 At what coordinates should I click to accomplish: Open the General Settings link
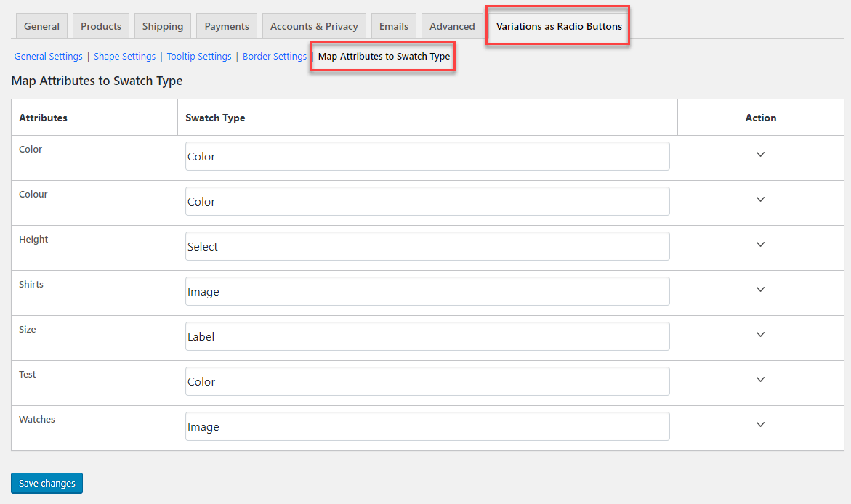[x=48, y=56]
